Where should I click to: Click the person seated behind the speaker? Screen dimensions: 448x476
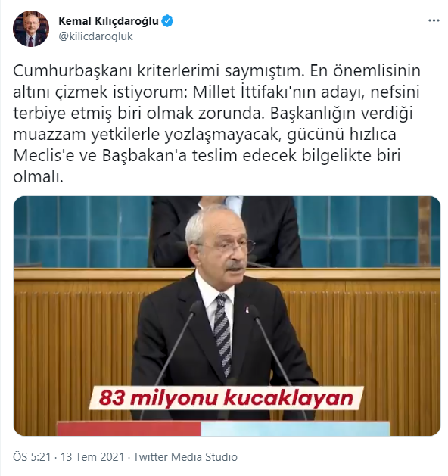(226, 231)
